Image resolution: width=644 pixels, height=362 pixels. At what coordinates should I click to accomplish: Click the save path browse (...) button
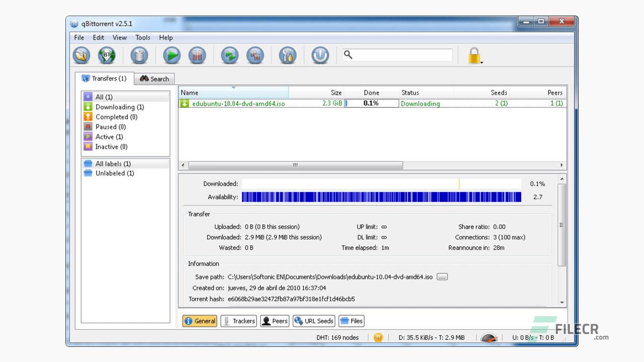(x=442, y=277)
